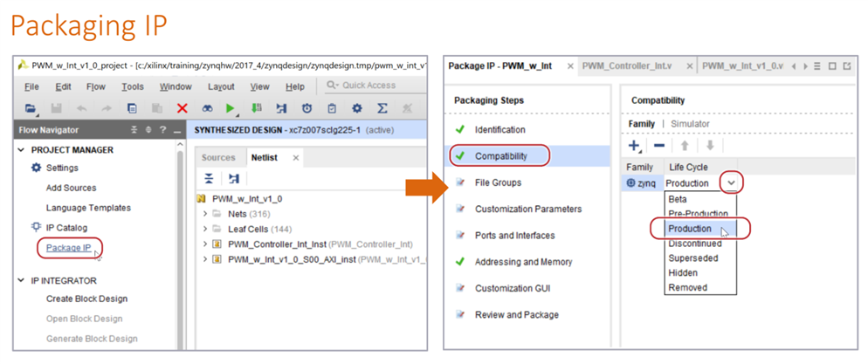Click the collapse all icon in Netlist

tap(210, 178)
